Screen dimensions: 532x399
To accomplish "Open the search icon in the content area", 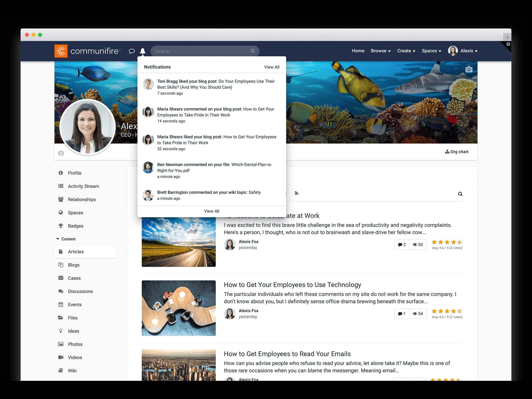I will [x=460, y=194].
